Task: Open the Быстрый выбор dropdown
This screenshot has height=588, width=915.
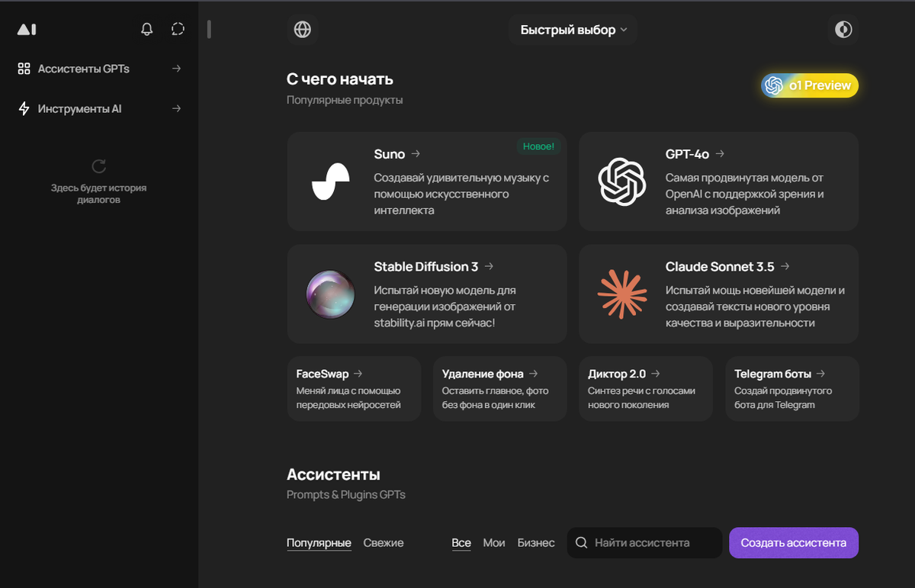Action: point(573,30)
